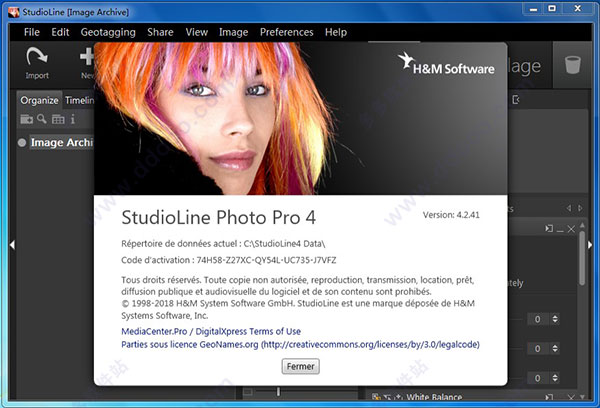Click the Import arrow icon
Image resolution: width=600 pixels, height=408 pixels.
37,57
